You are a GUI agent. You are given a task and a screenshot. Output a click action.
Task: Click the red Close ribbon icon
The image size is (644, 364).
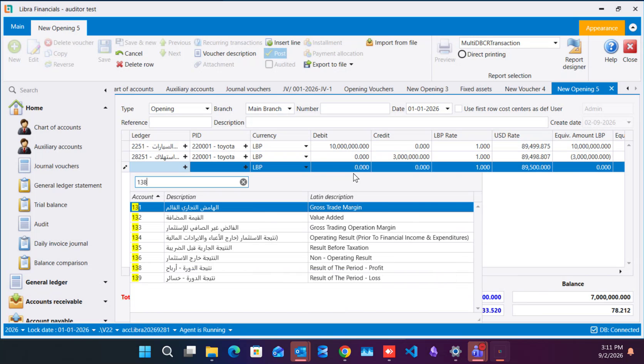[630, 47]
